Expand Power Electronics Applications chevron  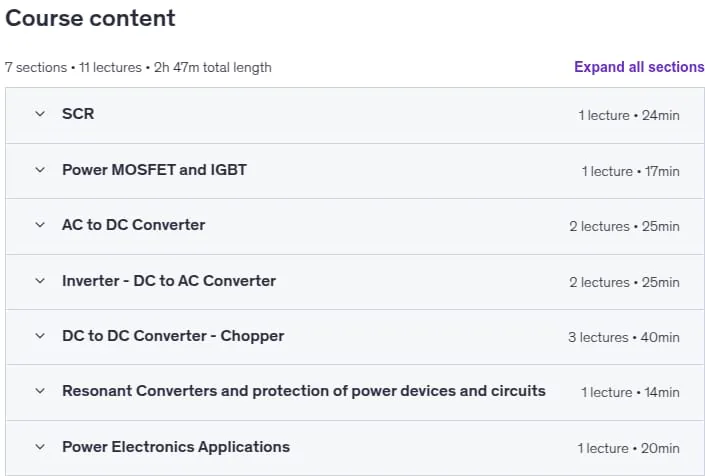[40, 447]
